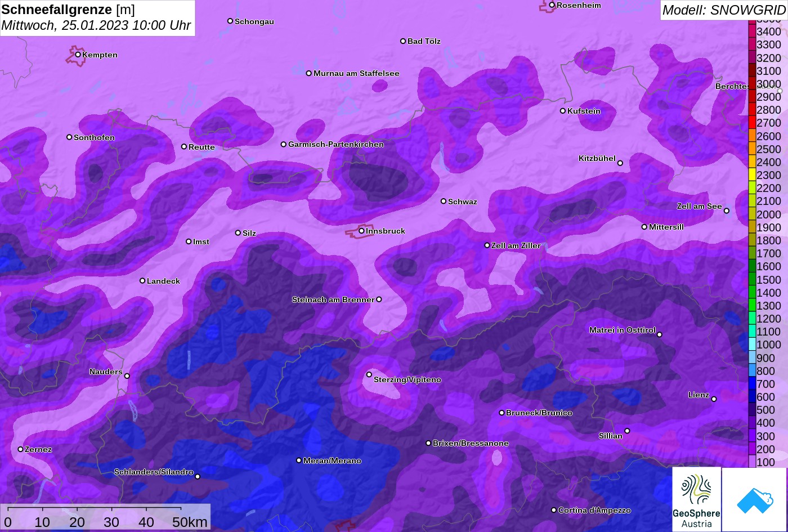Click the Lienz location marker
This screenshot has height=532, width=788.
(714, 399)
